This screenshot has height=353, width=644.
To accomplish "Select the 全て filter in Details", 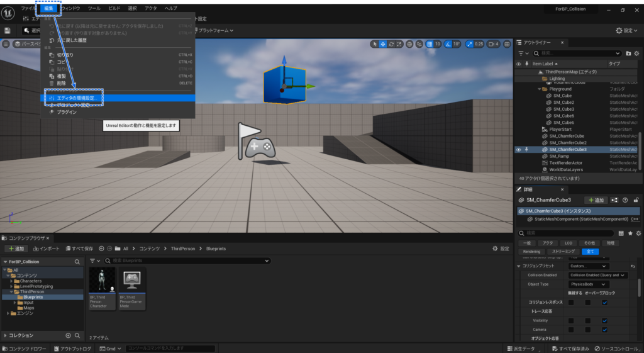I will [x=590, y=252].
